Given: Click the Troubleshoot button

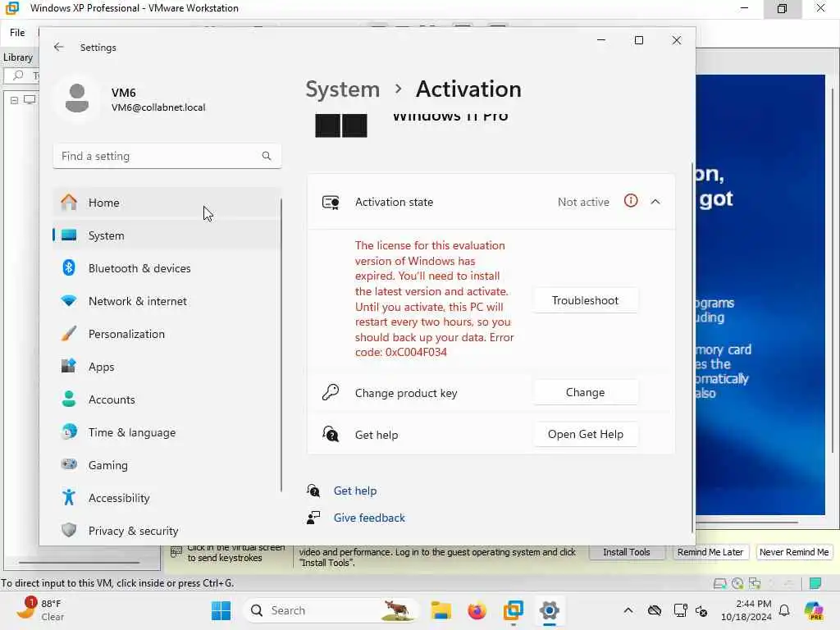Looking at the screenshot, I should tap(586, 300).
